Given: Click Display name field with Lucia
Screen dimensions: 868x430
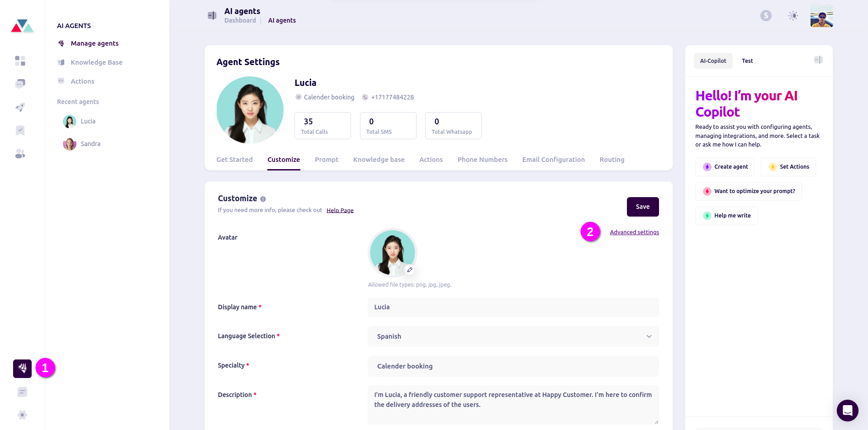Looking at the screenshot, I should click(x=513, y=307).
